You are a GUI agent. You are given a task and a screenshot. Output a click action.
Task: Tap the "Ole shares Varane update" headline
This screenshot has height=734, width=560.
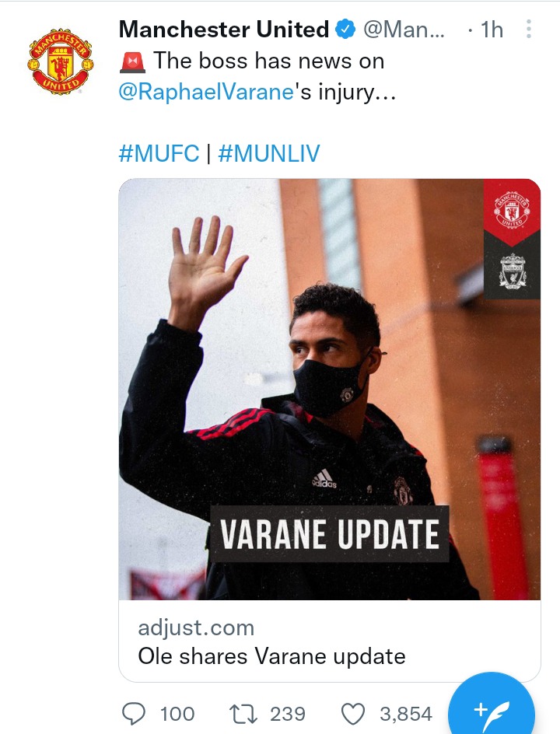pos(271,655)
